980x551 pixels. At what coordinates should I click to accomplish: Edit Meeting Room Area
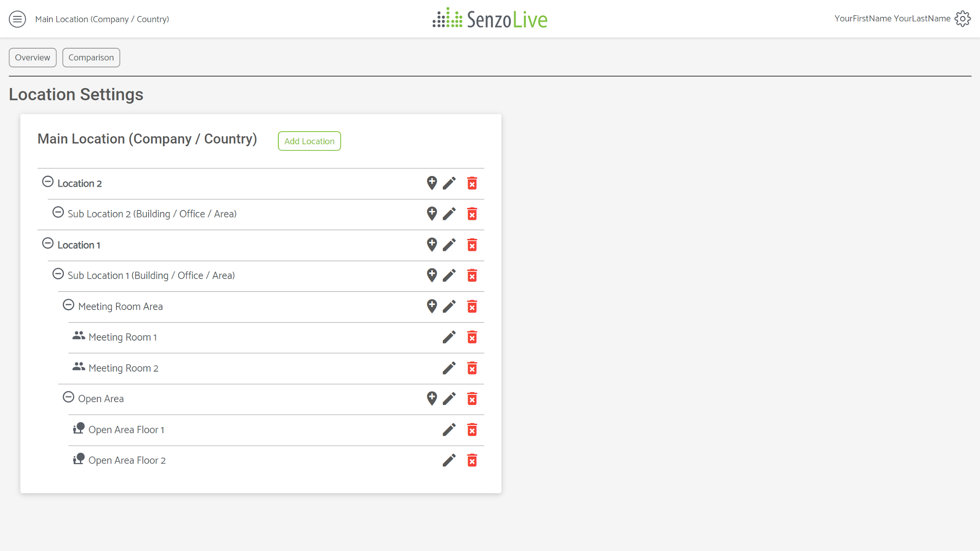[449, 306]
